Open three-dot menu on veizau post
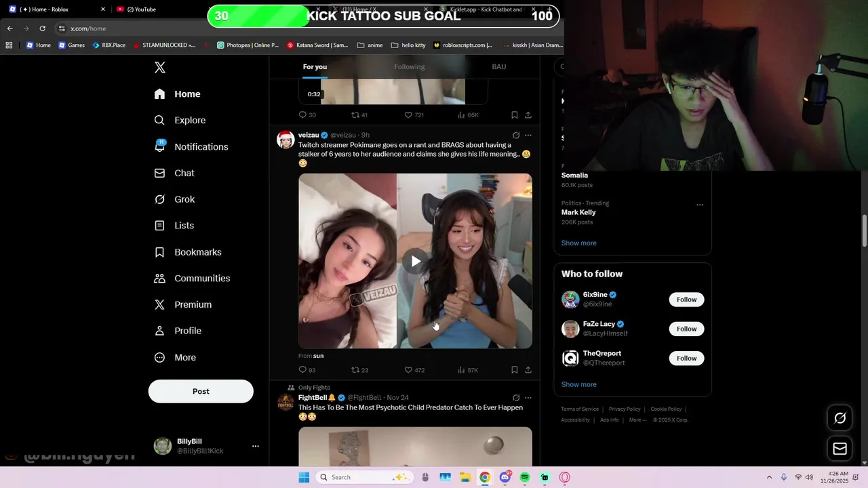Screen dimensions: 868x488 pos(528,135)
